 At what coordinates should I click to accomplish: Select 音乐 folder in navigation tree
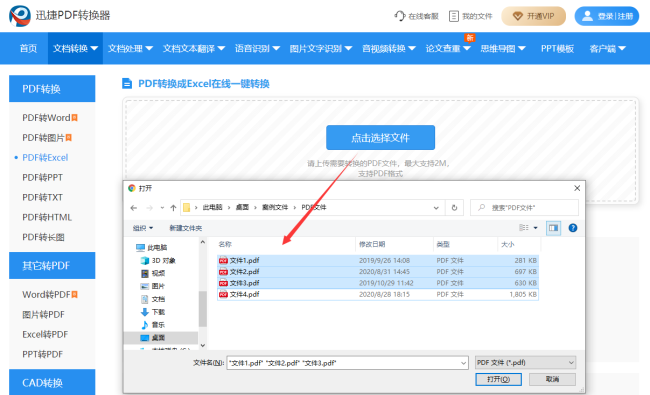[153, 325]
